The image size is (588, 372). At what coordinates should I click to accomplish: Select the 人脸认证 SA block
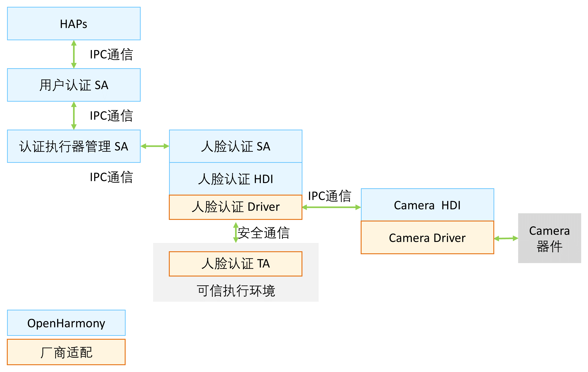pos(236,146)
